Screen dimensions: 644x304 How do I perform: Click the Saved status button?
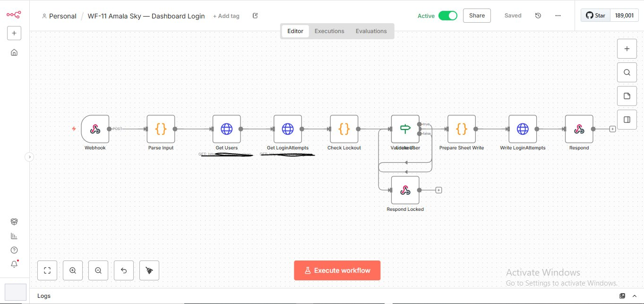click(x=513, y=16)
